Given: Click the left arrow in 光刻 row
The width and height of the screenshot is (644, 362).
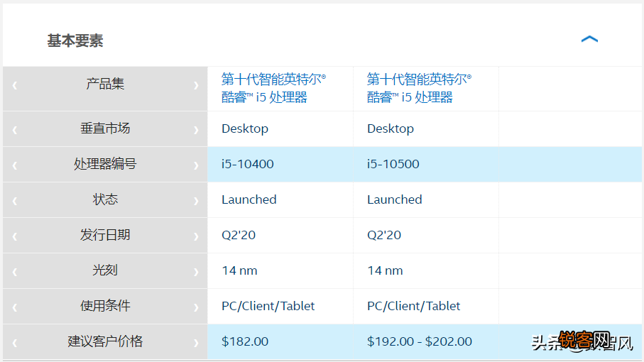Looking at the screenshot, I should pos(15,272).
